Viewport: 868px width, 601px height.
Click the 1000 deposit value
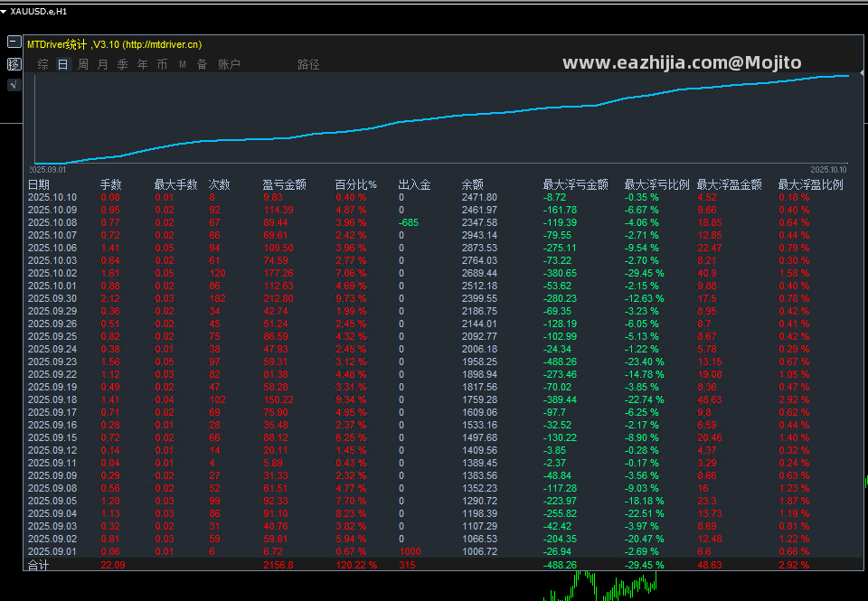(x=410, y=552)
